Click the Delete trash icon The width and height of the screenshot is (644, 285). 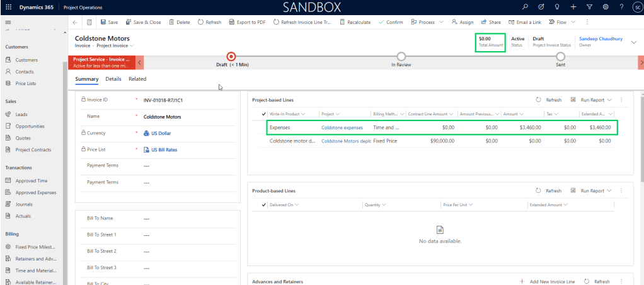(x=179, y=22)
